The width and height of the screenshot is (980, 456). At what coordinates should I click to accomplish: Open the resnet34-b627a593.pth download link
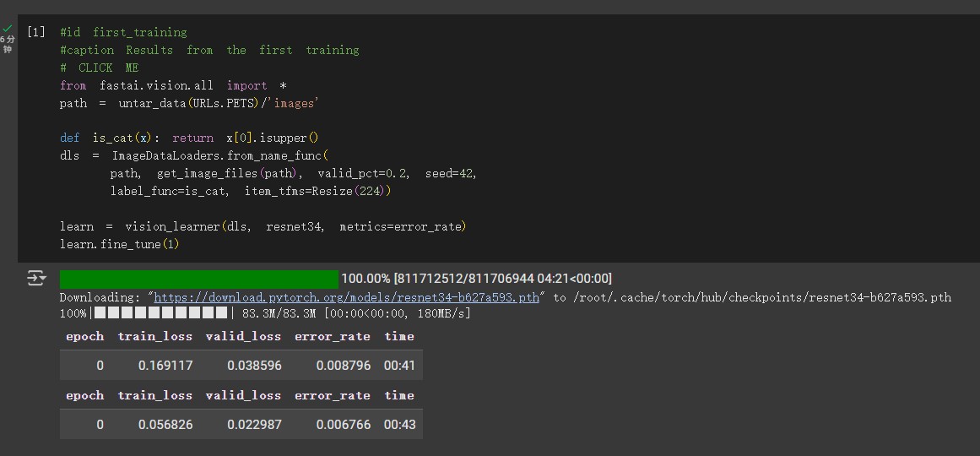(346, 297)
